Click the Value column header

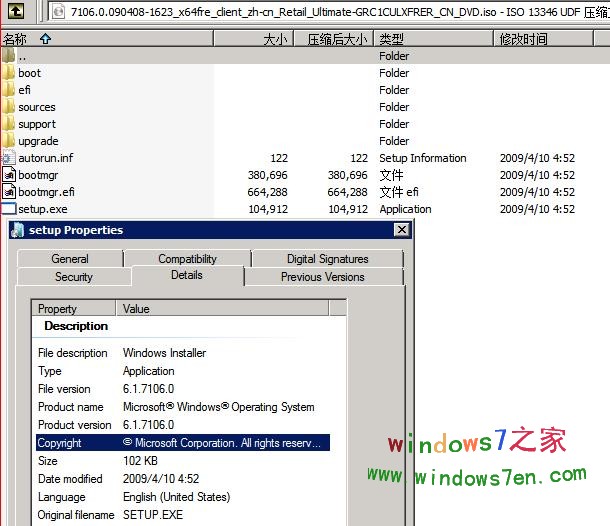222,309
